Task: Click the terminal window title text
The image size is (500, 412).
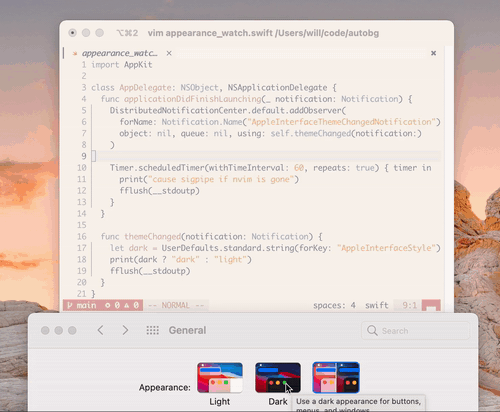Action: [x=263, y=33]
